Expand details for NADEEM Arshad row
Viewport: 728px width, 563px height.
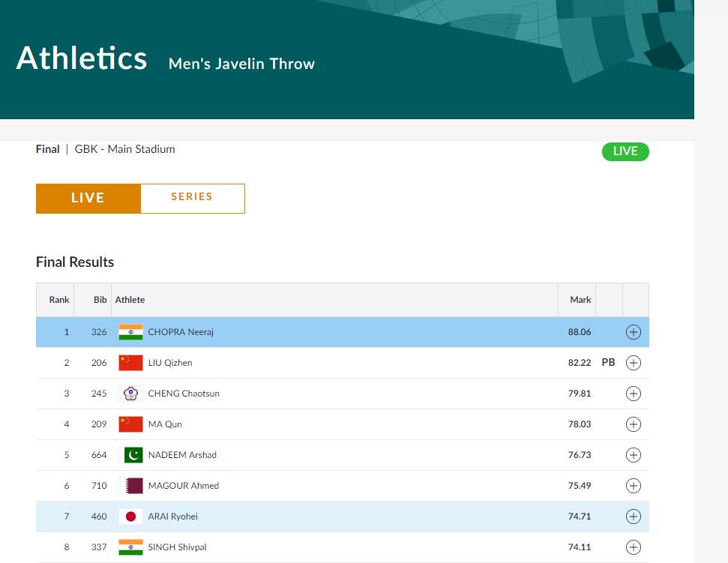634,455
